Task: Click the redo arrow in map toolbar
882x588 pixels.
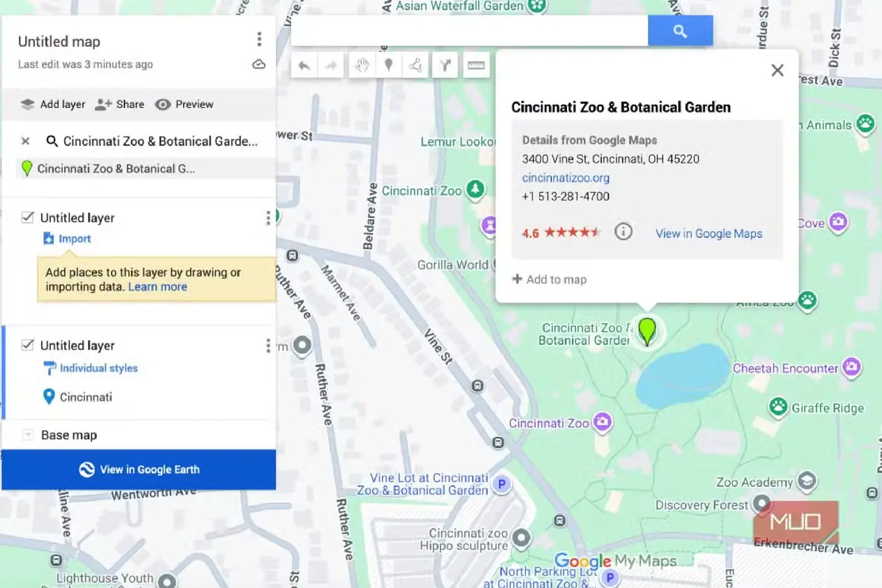Action: point(331,66)
